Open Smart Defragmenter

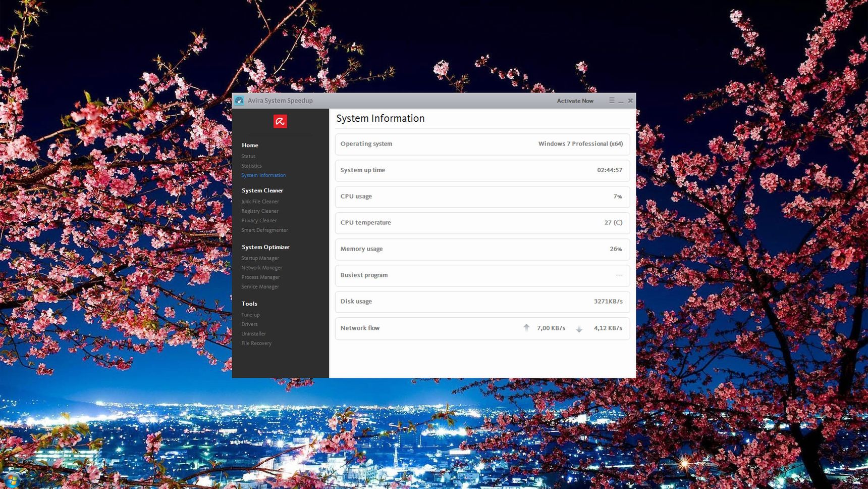264,230
